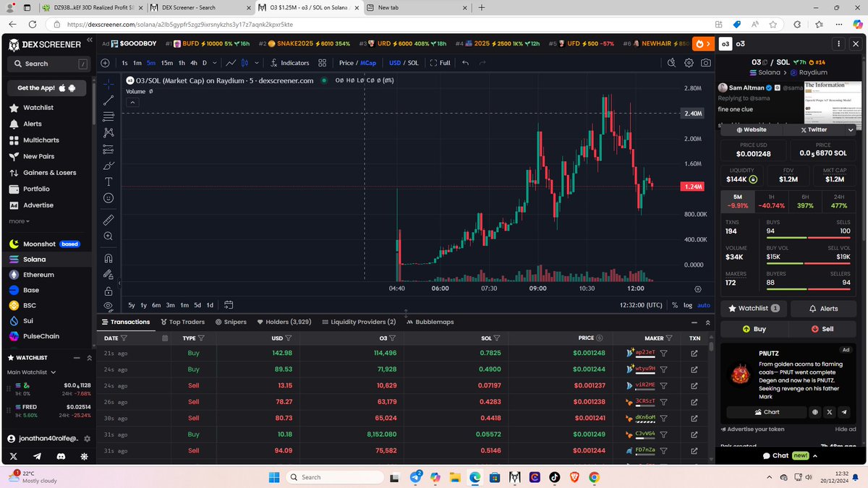Open the Fibonacci/horizontal lines tool group
Screen dimensions: 868x488
point(109,116)
